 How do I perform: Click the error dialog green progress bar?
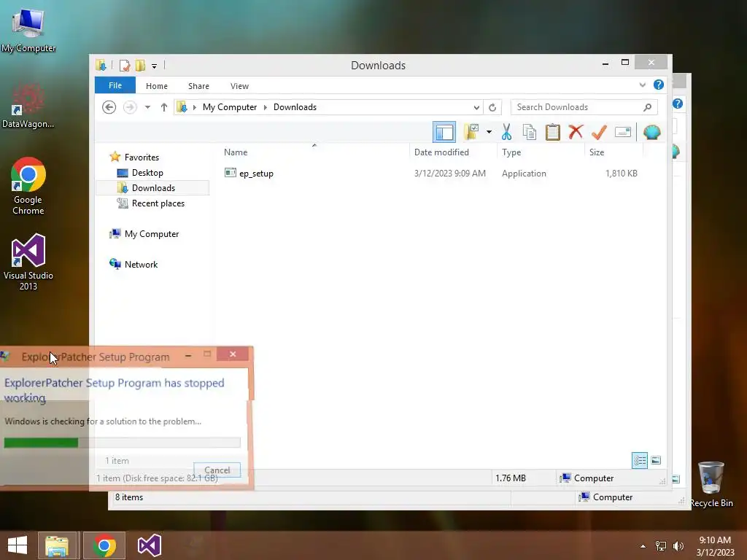coord(122,443)
